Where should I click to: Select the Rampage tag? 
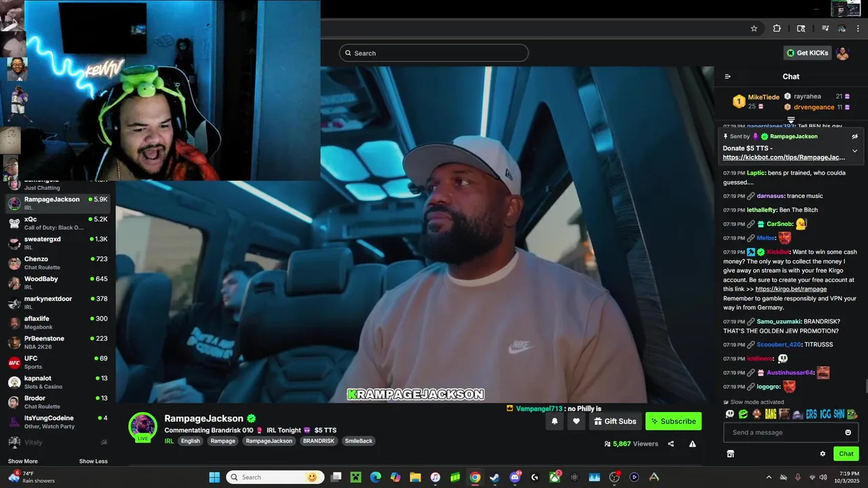point(222,441)
